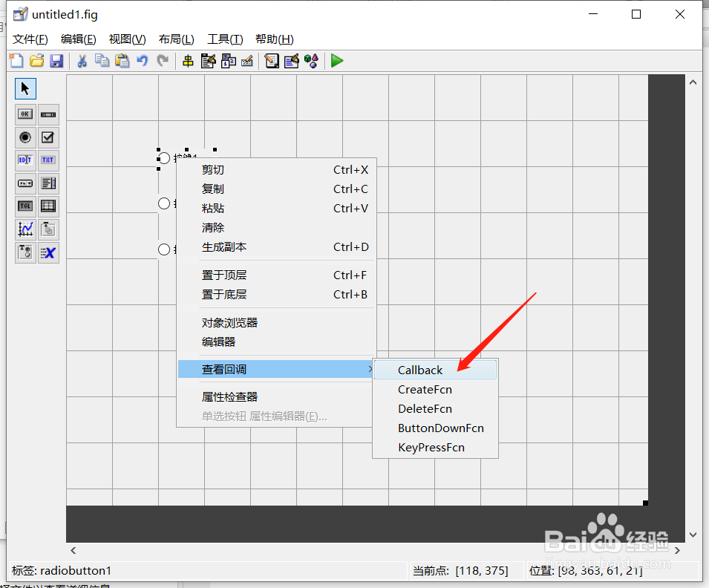Choose 置于顶层 in the context menu
This screenshot has height=588, width=709.
pyautogui.click(x=277, y=275)
